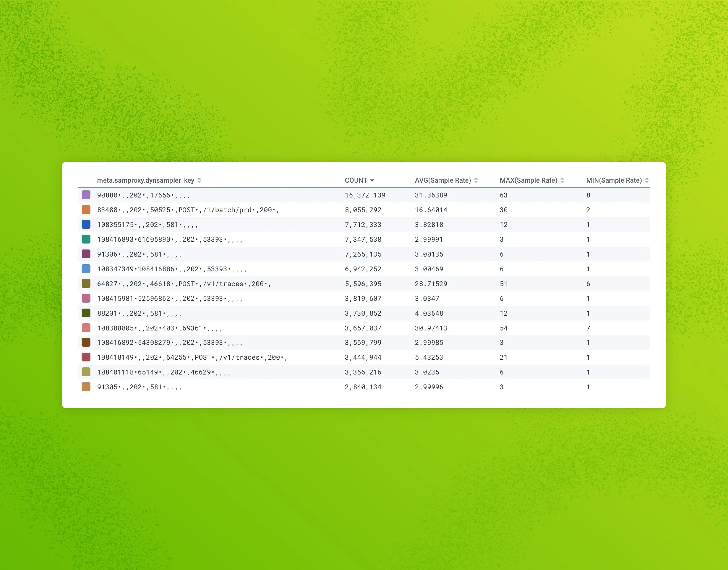Click the COUNT descending sort arrow
728x570 pixels.
(x=372, y=180)
